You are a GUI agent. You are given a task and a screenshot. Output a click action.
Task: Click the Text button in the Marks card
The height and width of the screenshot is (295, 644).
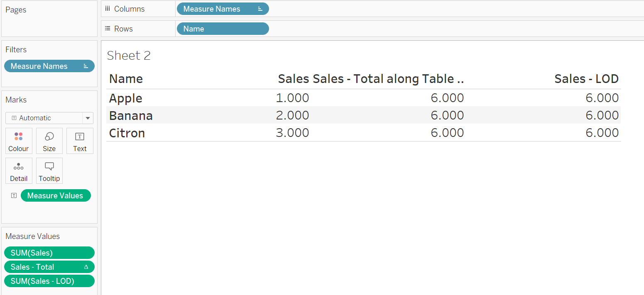(80, 141)
